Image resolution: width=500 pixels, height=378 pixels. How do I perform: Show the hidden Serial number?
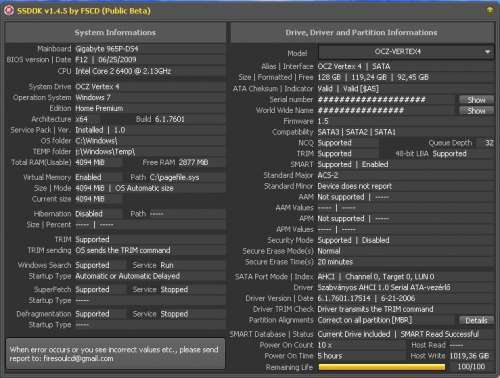click(476, 100)
